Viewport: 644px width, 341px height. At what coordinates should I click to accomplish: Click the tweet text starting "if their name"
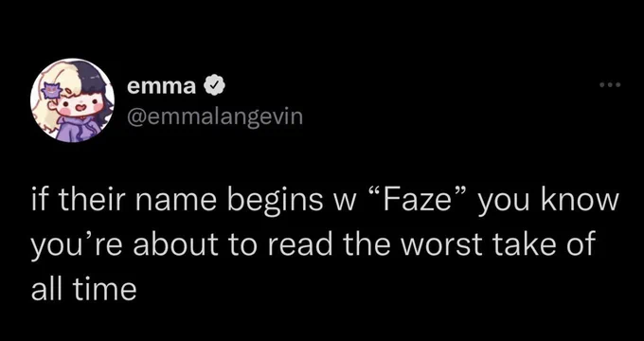[x=325, y=245]
